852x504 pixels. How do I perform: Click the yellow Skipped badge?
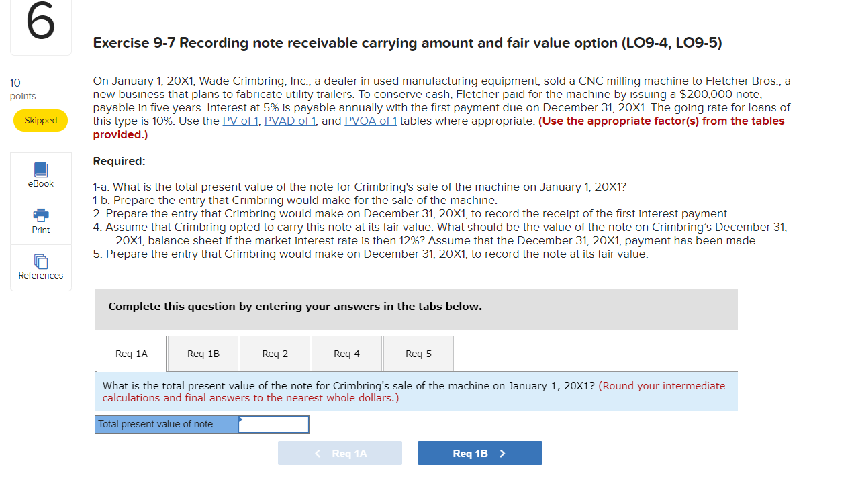click(40, 120)
